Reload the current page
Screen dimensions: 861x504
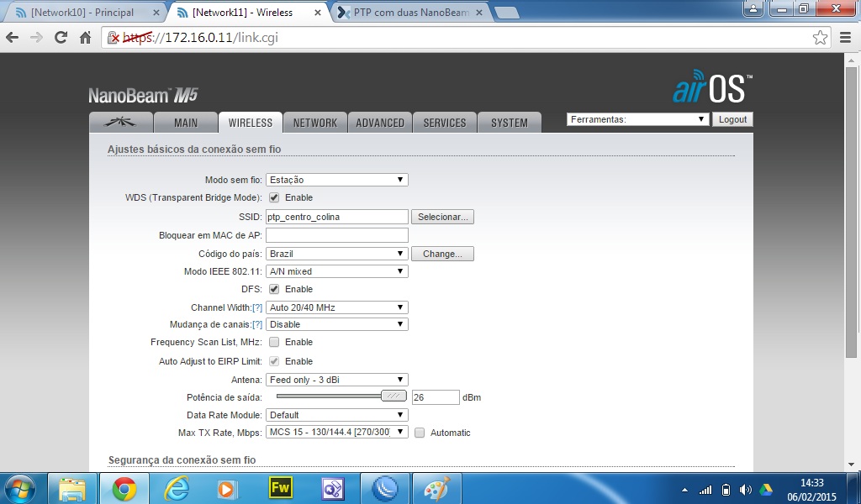point(61,37)
